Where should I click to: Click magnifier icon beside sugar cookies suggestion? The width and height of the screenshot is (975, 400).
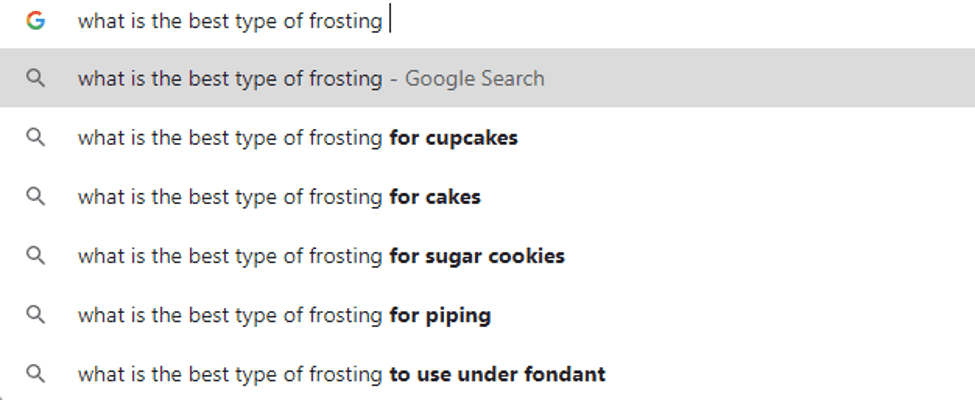click(x=36, y=256)
